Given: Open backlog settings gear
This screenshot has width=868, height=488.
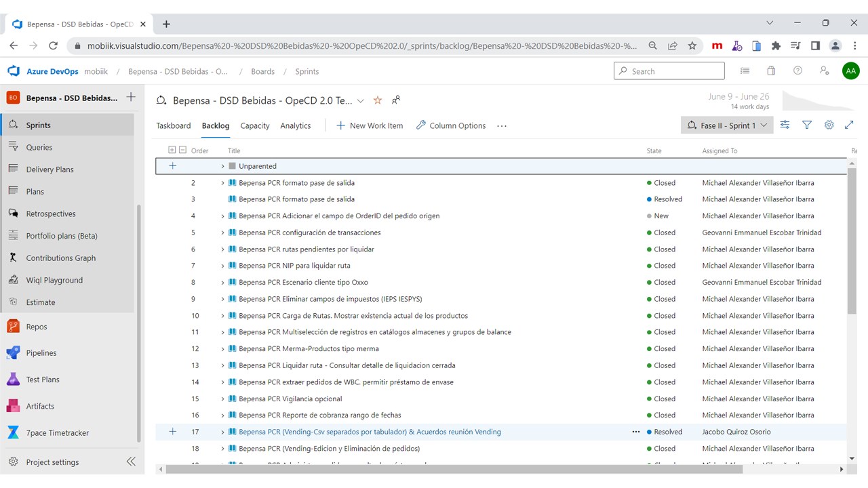Looking at the screenshot, I should [829, 125].
